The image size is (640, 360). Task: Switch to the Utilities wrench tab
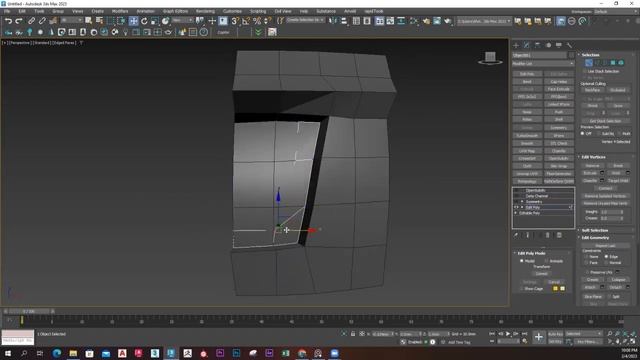coord(569,45)
